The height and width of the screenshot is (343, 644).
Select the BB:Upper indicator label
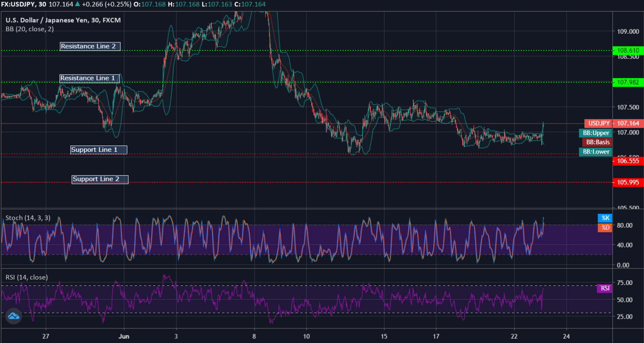click(596, 133)
